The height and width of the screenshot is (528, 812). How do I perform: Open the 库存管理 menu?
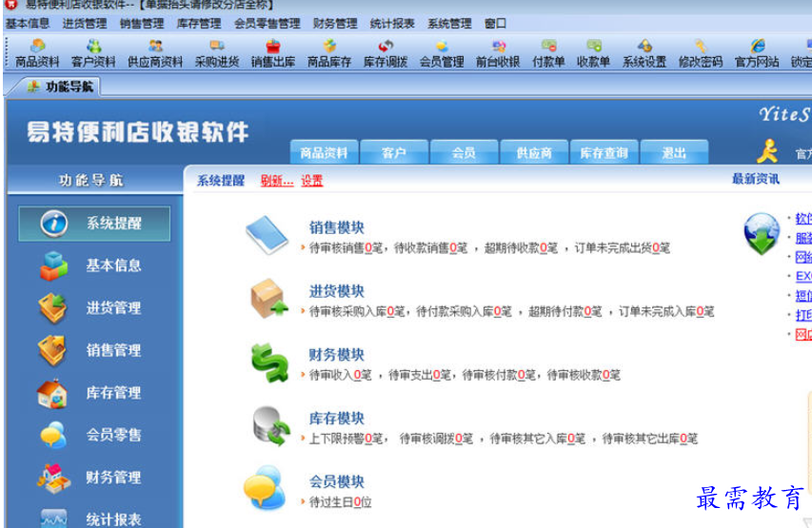point(199,23)
